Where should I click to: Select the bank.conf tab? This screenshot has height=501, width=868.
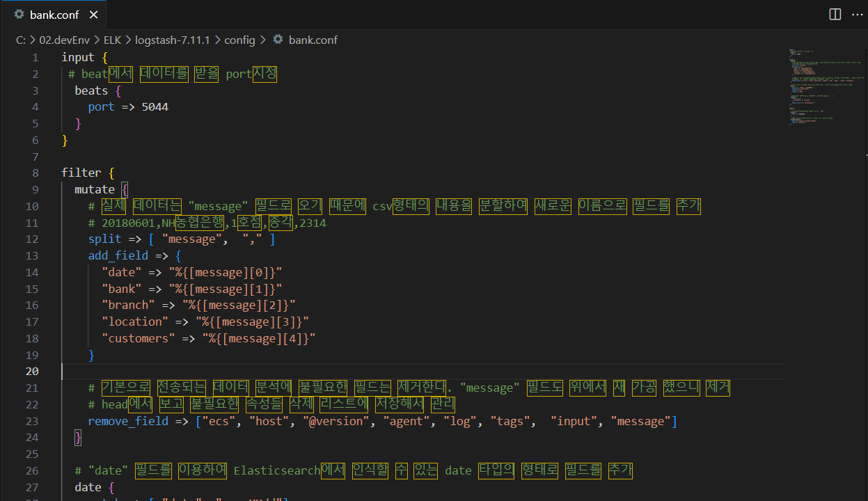coord(54,15)
